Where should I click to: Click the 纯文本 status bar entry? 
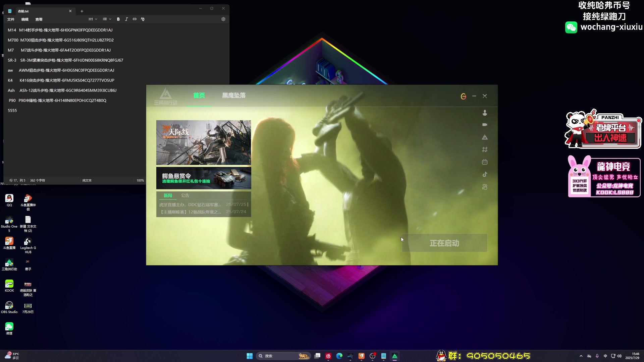(87, 180)
